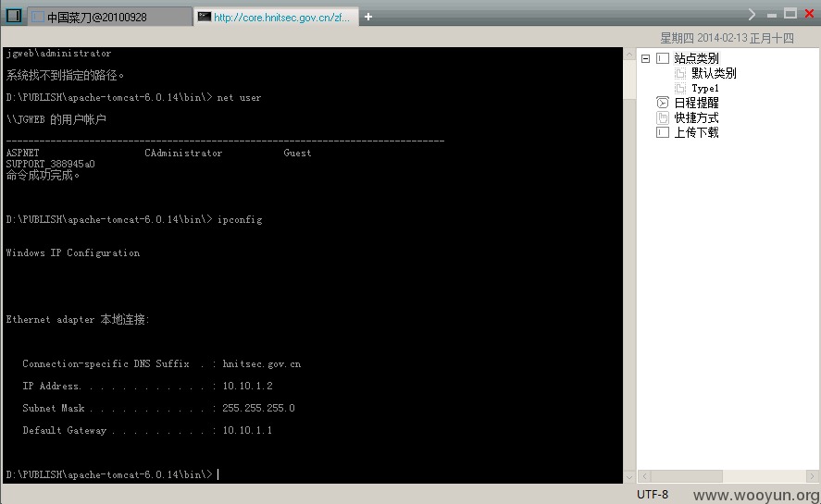The image size is (821, 504).
Task: Click the UTF-8 encoding indicator
Action: (x=653, y=494)
